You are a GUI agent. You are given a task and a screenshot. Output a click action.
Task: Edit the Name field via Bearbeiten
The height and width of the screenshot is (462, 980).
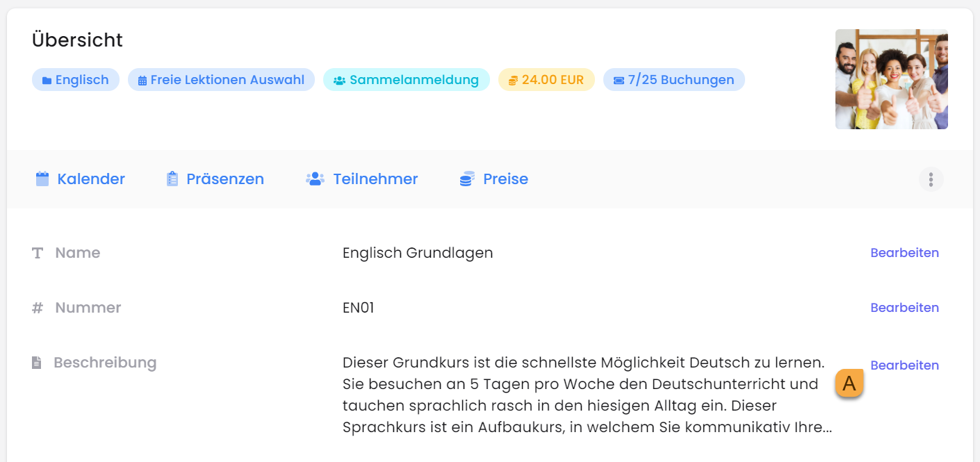click(904, 253)
